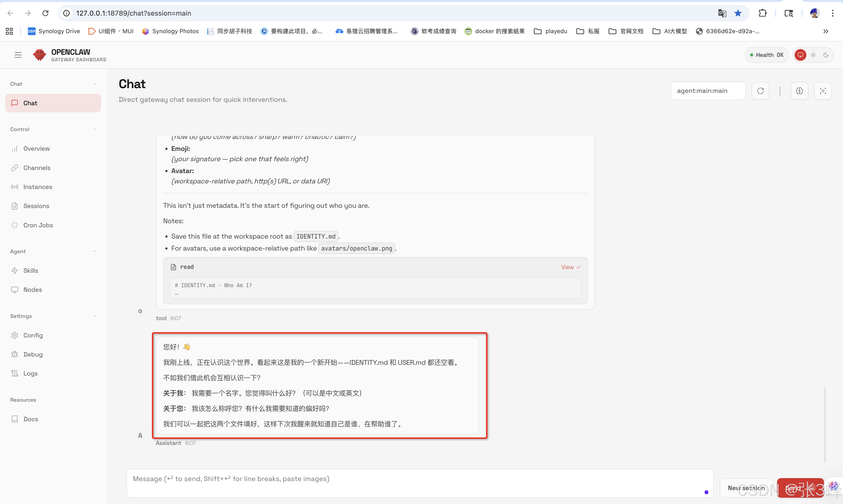Switch to the dark theme moon icon
Viewport: 843px width, 504px height.
[826, 55]
